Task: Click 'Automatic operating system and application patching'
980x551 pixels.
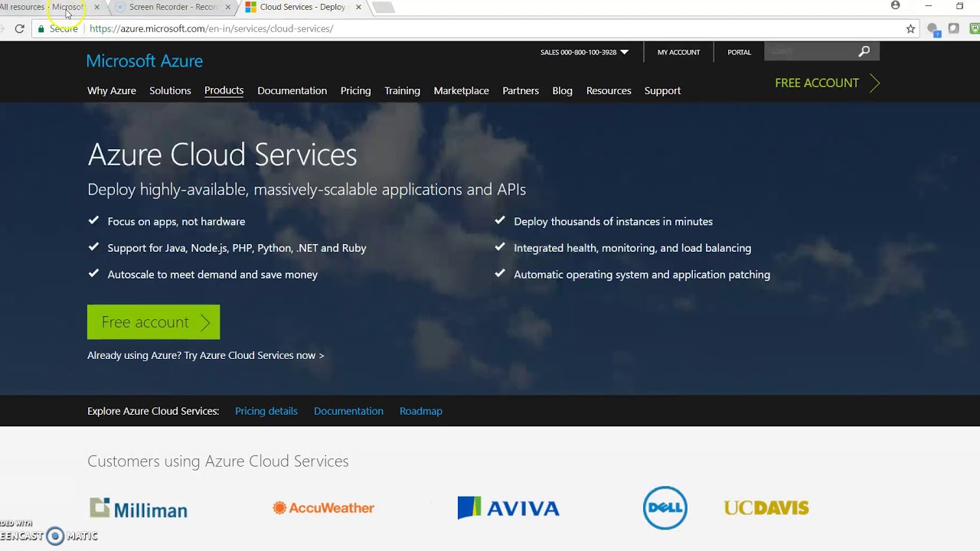Action: tap(642, 274)
